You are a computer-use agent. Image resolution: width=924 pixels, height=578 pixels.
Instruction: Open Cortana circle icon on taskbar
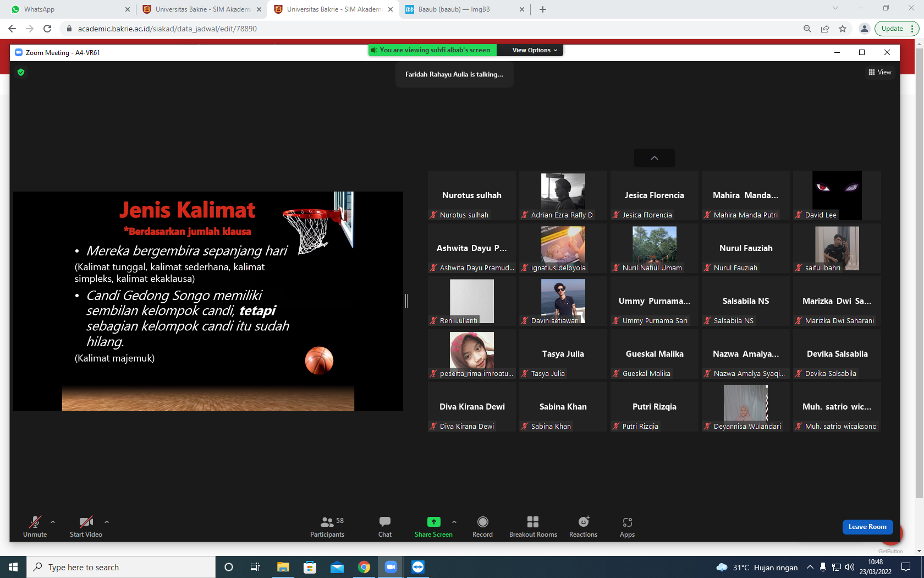(x=229, y=567)
